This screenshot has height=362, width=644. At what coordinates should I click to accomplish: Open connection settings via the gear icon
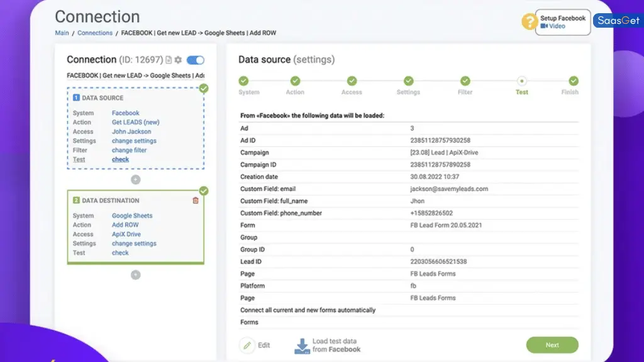(179, 60)
